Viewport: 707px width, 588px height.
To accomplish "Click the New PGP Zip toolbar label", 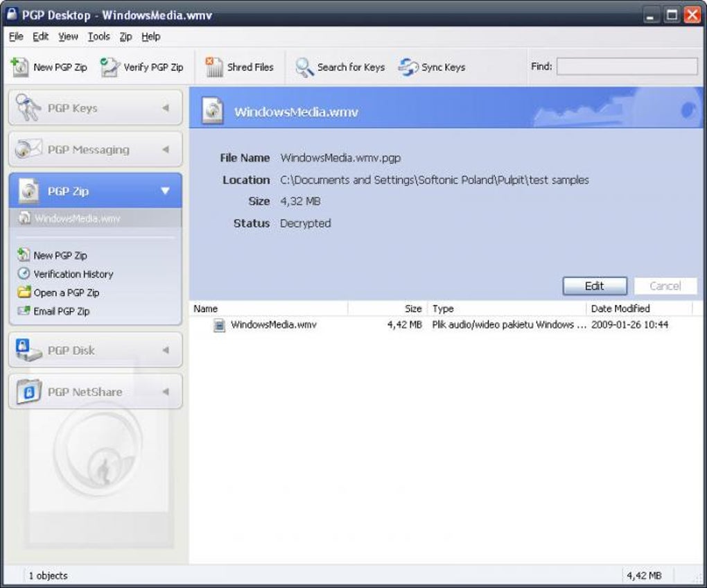I will coord(60,67).
